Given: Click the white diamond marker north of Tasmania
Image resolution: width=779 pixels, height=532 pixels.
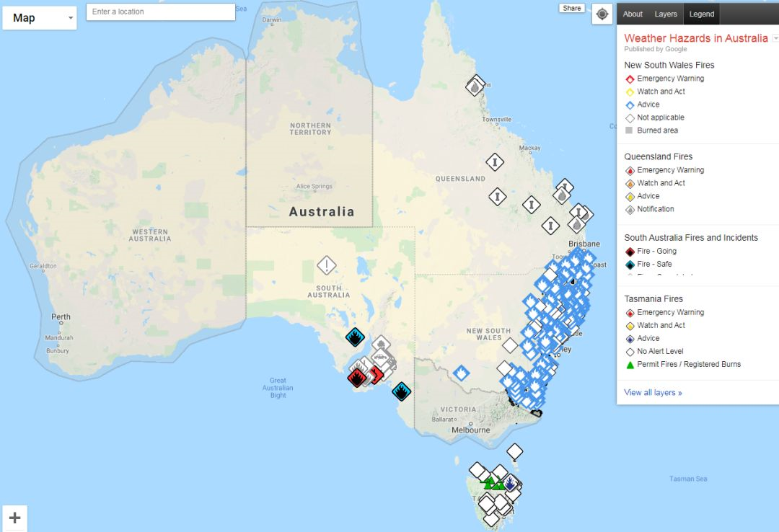Looking at the screenshot, I should (x=515, y=451).
